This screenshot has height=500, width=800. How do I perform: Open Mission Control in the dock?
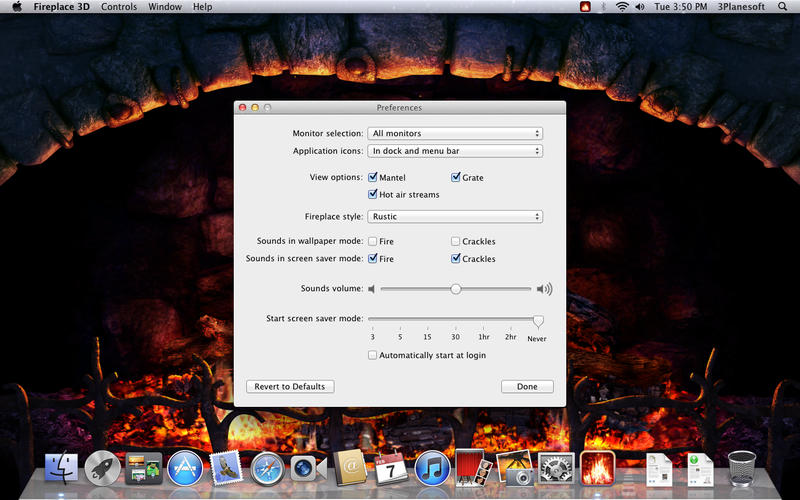coord(144,468)
